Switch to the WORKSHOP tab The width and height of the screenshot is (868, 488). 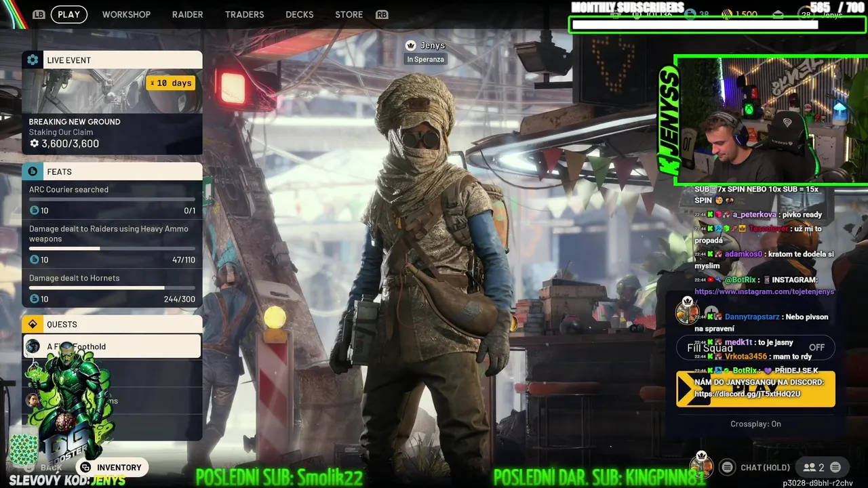pyautogui.click(x=126, y=14)
